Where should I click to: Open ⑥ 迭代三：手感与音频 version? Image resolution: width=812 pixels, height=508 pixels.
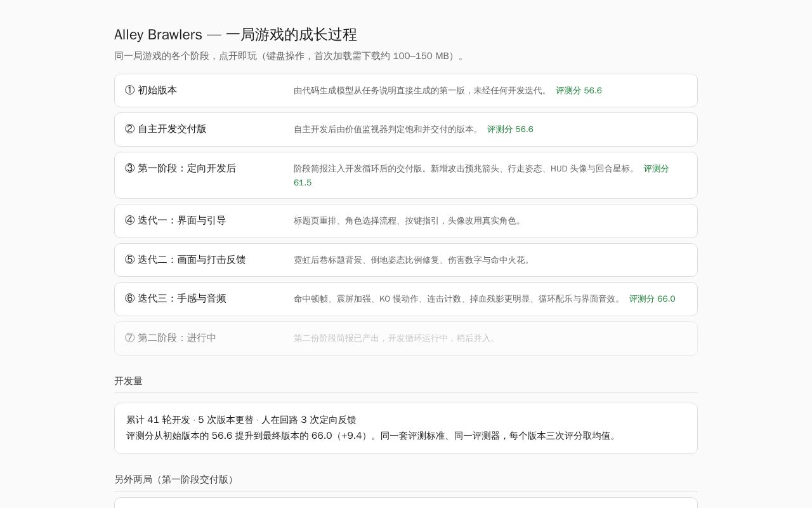(406, 299)
